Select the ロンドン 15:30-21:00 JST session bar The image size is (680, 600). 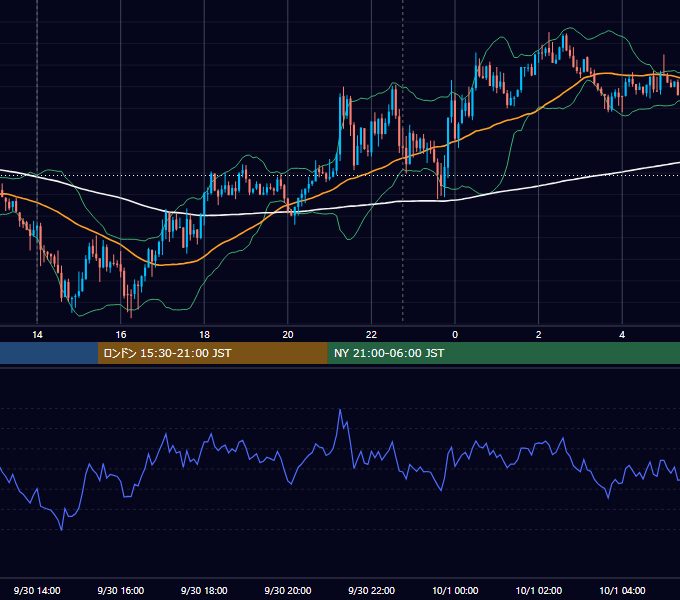[x=212, y=353]
